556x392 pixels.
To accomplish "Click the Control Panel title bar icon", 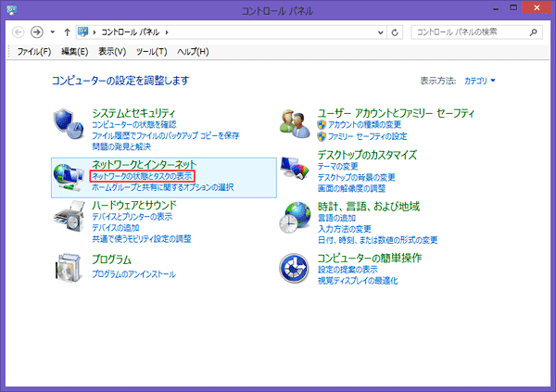I will click(x=12, y=9).
